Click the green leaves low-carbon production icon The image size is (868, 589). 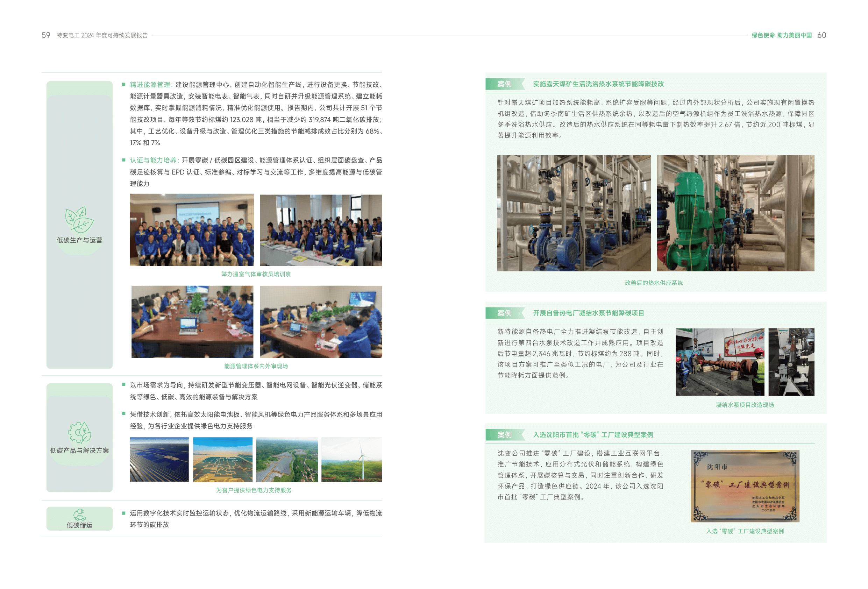79,220
